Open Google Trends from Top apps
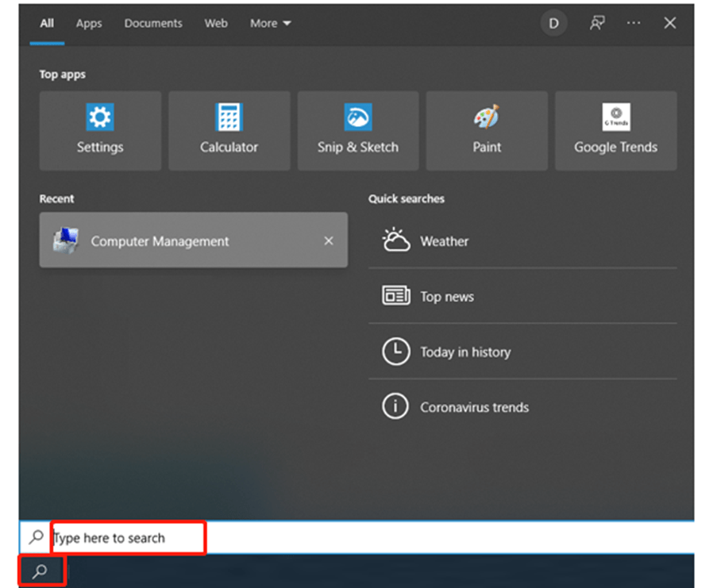This screenshot has width=713, height=588. (615, 130)
